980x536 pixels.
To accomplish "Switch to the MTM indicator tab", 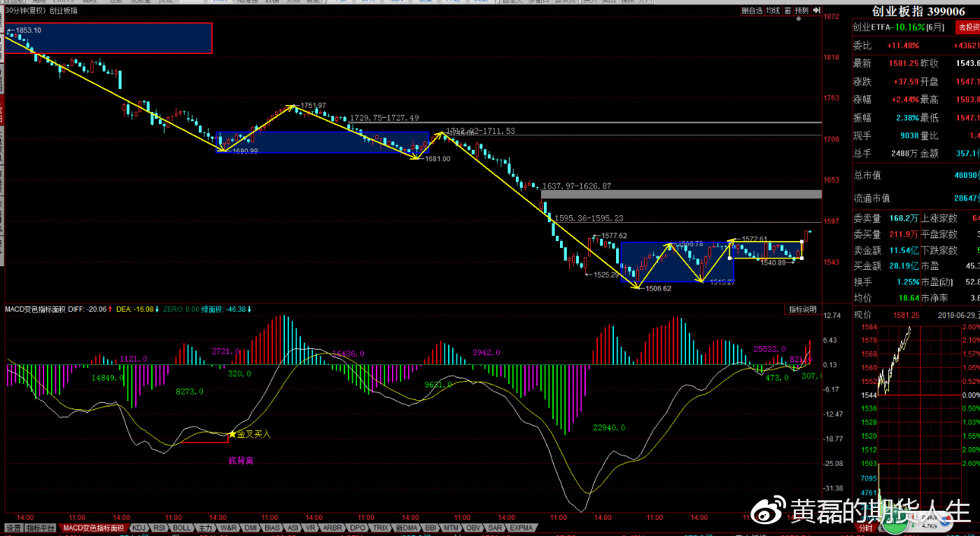I will click(x=451, y=528).
